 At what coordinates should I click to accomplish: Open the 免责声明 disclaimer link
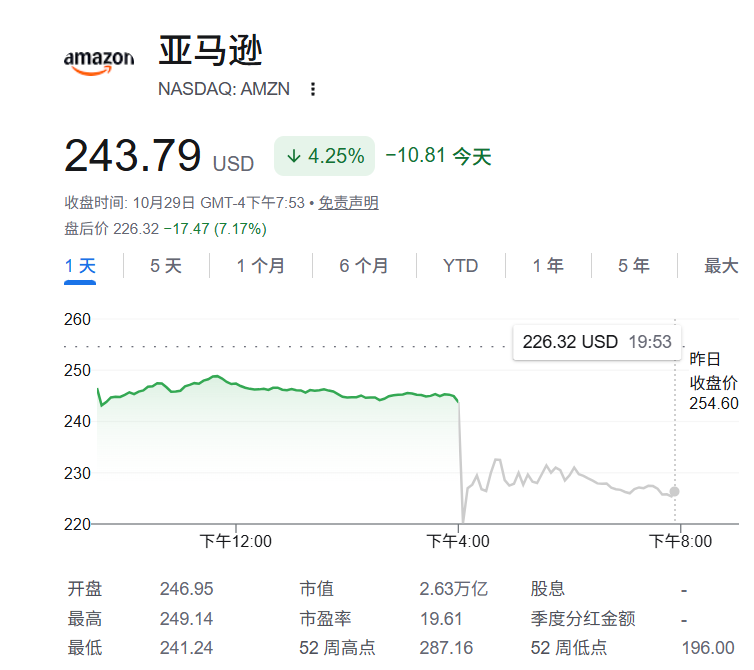(x=349, y=203)
